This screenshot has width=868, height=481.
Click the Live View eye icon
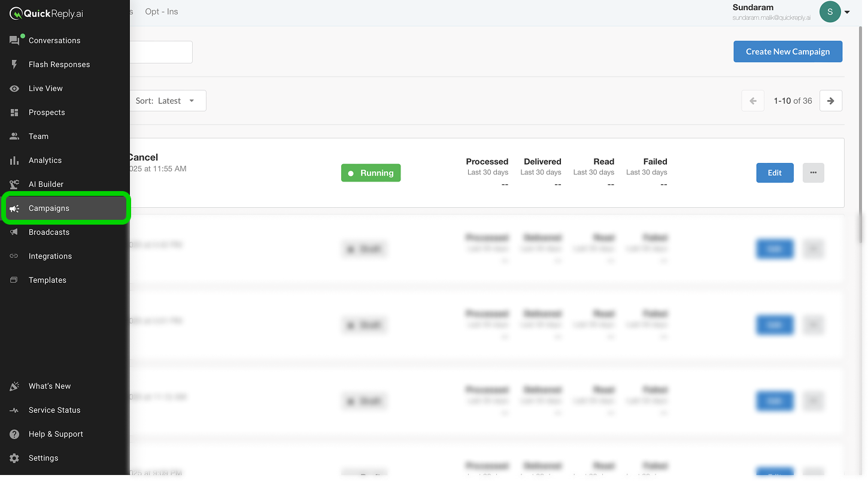tap(14, 89)
